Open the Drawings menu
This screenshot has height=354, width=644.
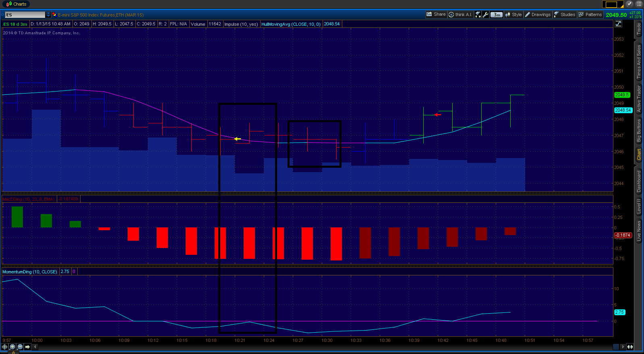[538, 15]
